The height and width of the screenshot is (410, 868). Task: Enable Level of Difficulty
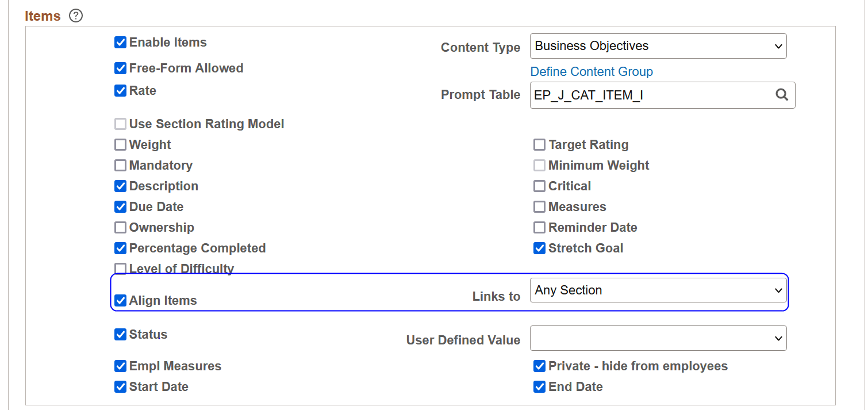(x=120, y=269)
